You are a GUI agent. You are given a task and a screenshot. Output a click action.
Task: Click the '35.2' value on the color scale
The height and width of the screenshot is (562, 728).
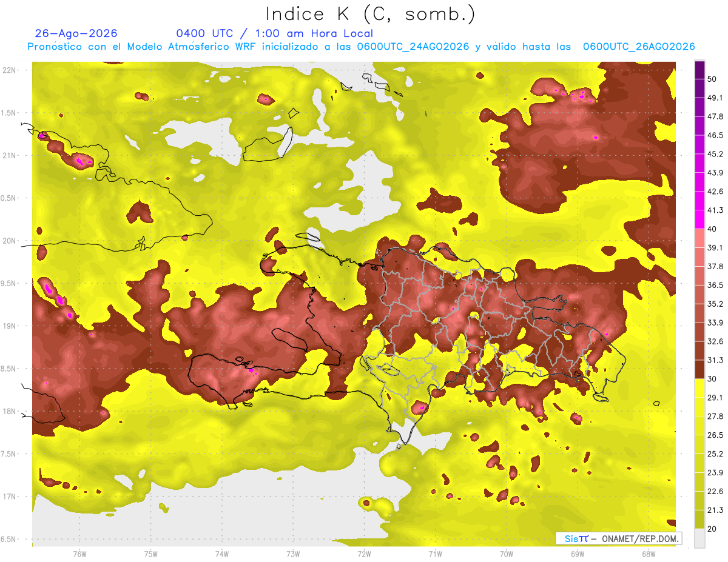click(x=715, y=304)
